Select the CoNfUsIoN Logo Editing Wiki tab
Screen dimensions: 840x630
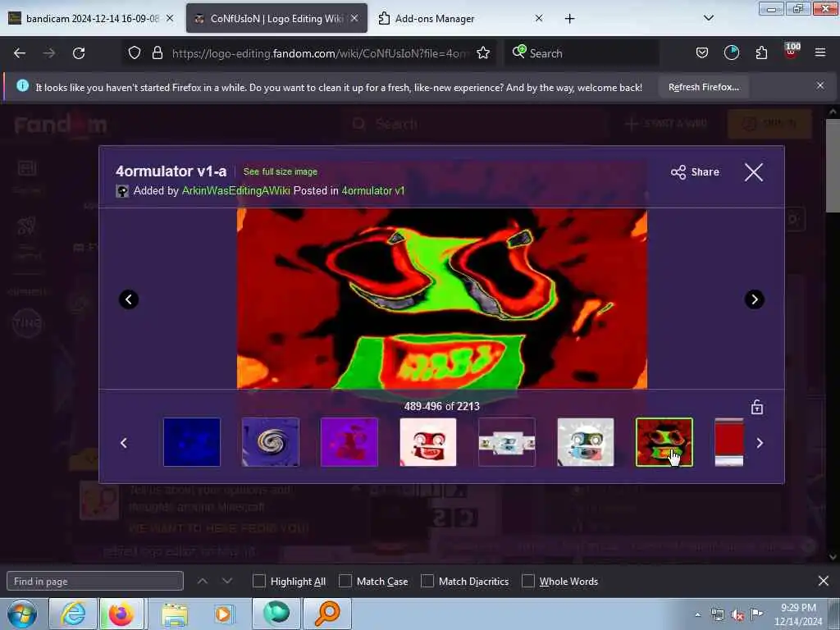[276, 19]
